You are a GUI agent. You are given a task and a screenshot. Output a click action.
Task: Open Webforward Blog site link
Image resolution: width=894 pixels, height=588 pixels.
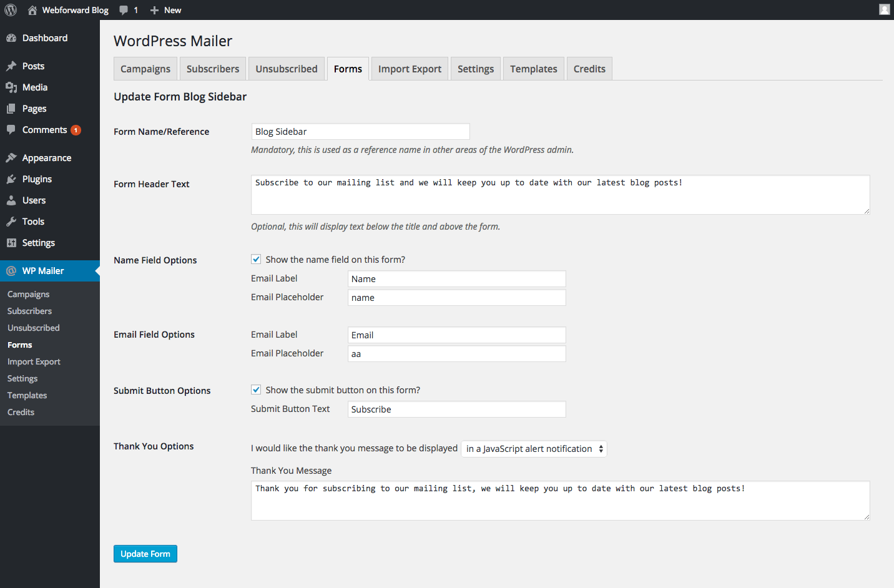pos(76,10)
